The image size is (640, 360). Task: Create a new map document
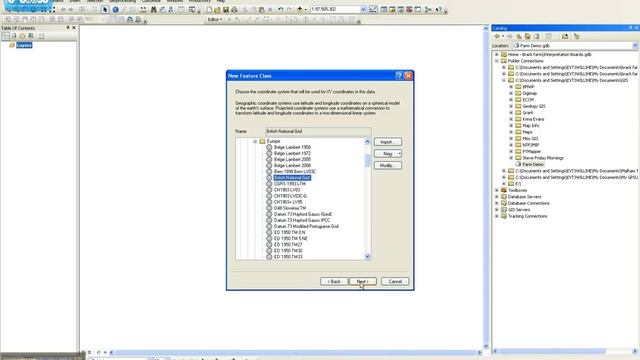[209, 9]
